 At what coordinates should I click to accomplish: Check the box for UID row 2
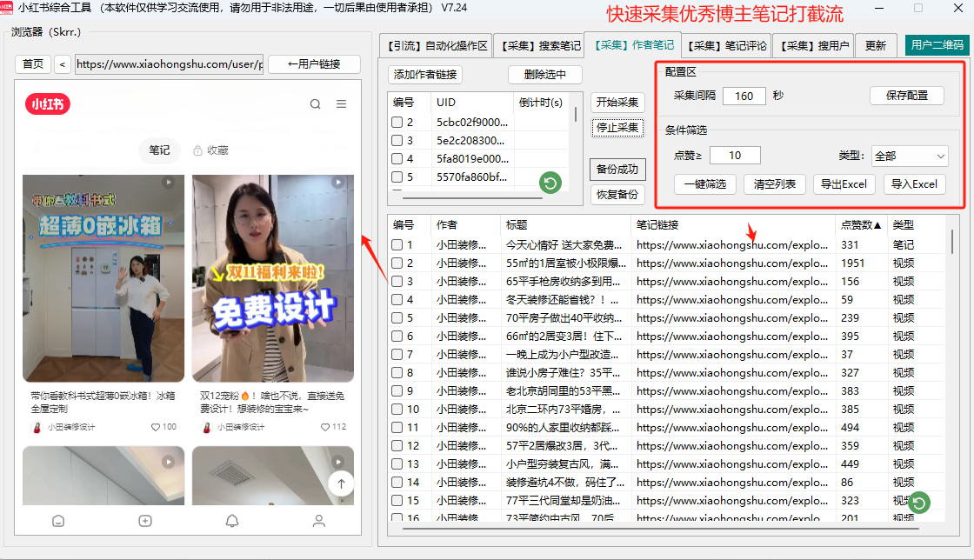[x=397, y=123]
